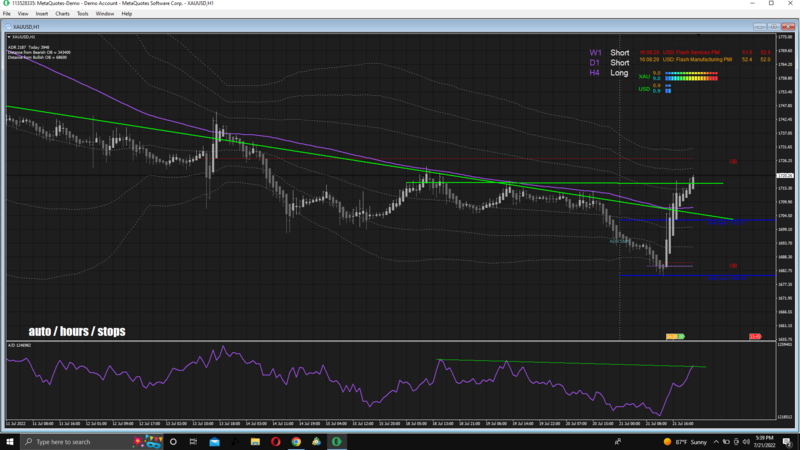Select the D1 Short trend label

[609, 63]
